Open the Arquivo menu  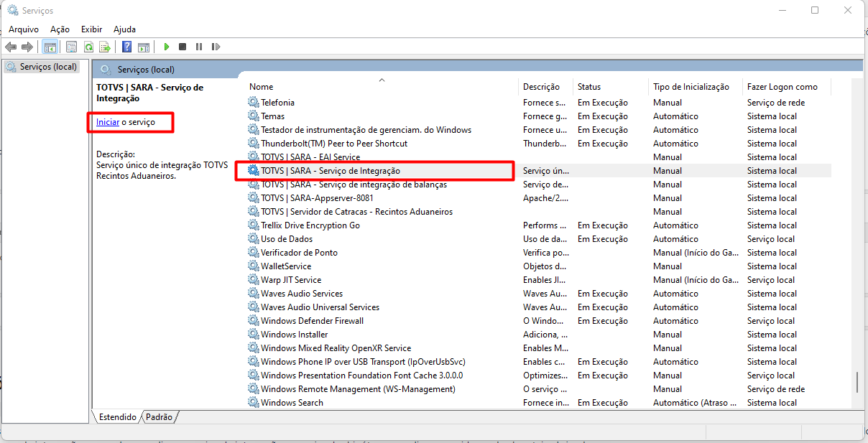(x=24, y=29)
